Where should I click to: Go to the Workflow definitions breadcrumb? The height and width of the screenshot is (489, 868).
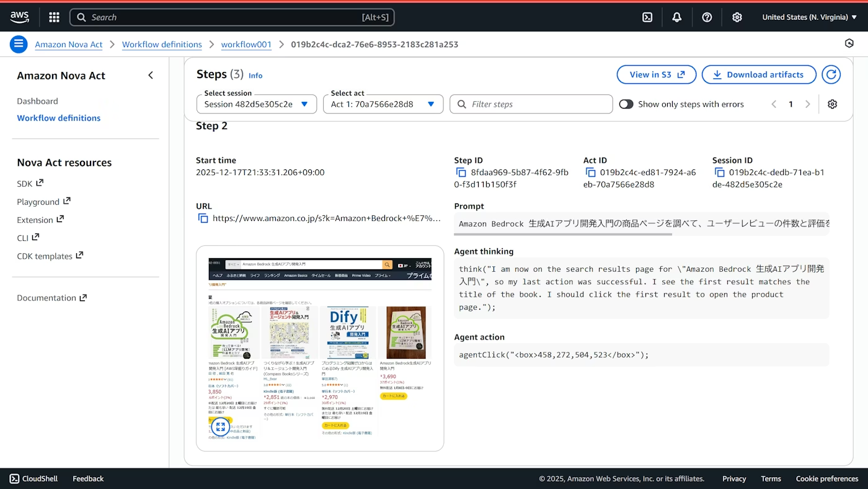(x=162, y=45)
